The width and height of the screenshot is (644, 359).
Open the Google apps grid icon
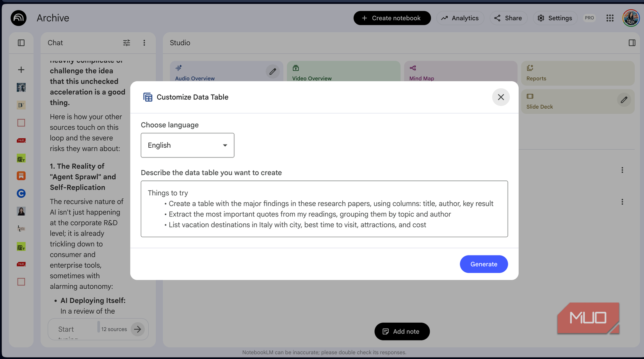(x=610, y=18)
